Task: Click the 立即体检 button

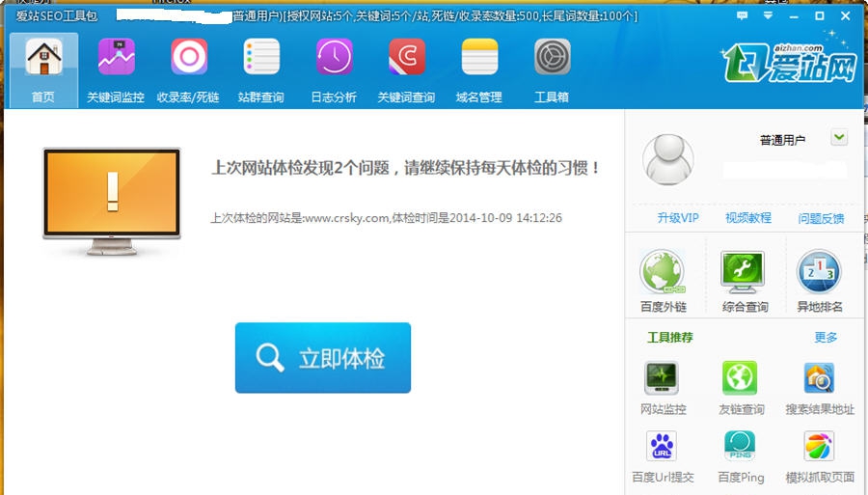Action: (323, 358)
